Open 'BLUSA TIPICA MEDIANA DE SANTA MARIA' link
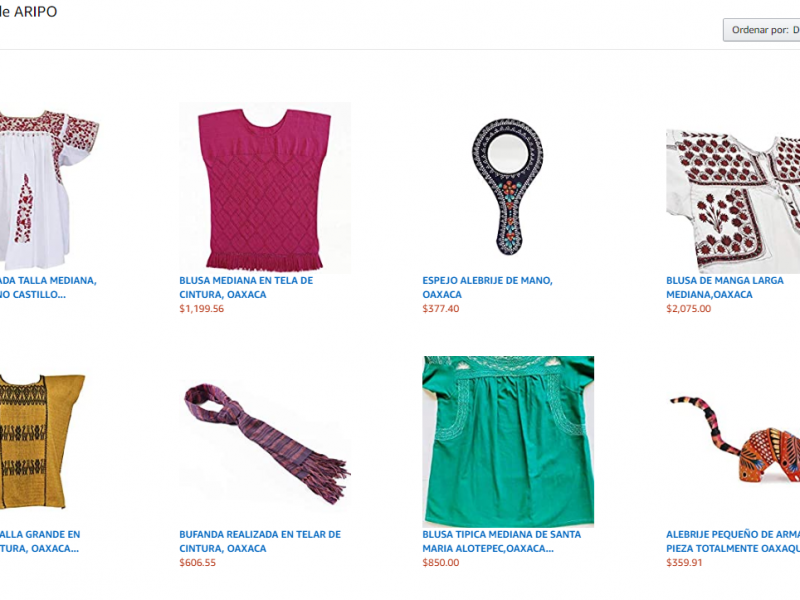Viewport: 800px width, 600px height. pos(502,541)
